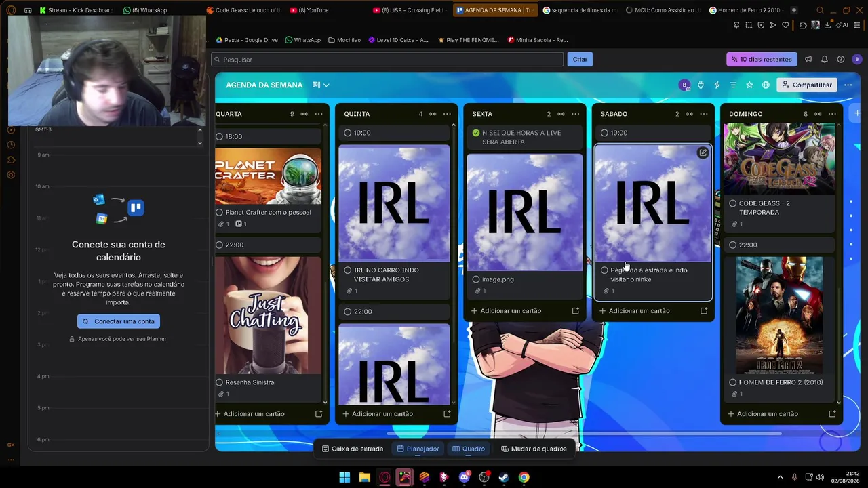This screenshot has width=868, height=488.
Task: Mark Planet Crafter com o pessoal complete
Action: coord(219,213)
